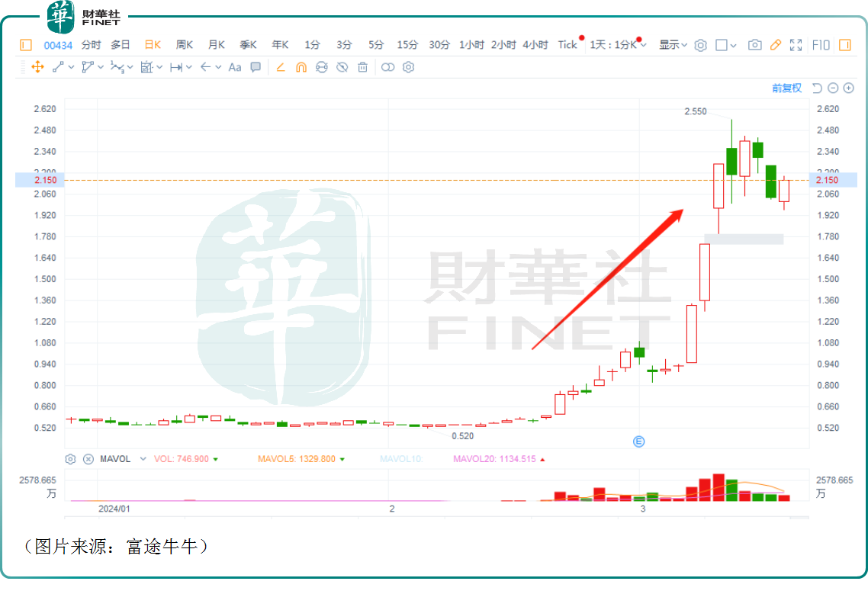
Task: Toggle the left sidebar panel icon
Action: pyautogui.click(x=26, y=45)
